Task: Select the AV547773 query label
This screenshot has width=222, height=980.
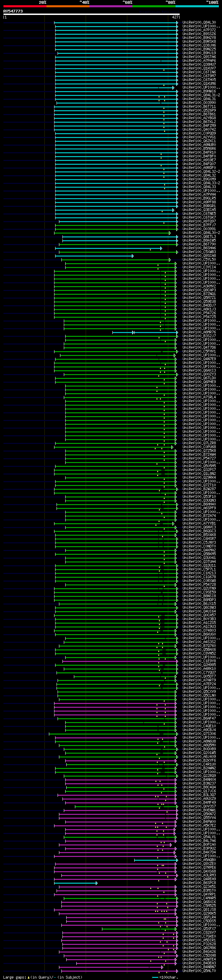Action: click(13, 11)
